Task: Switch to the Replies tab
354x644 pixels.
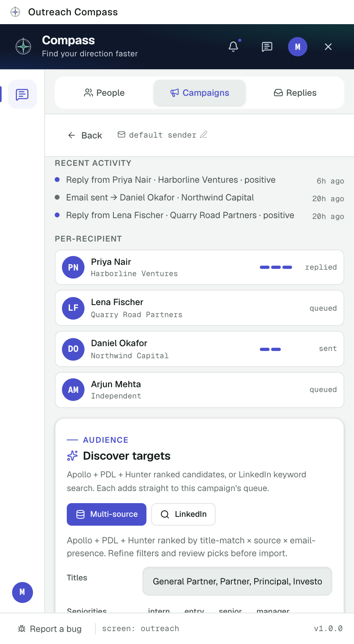Action: click(295, 93)
